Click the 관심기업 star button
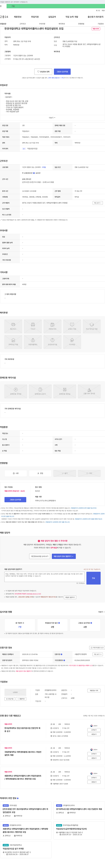The image size is (105, 868). point(10,699)
